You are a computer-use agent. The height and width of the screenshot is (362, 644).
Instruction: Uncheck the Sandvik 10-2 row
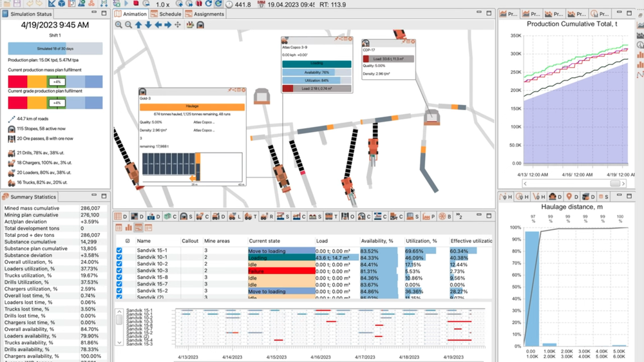119,264
